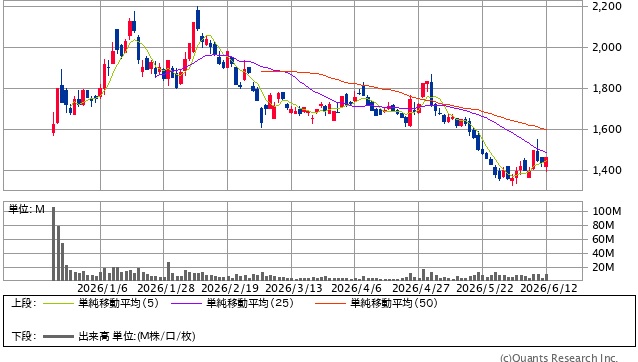638x362 pixels.
Task: Click the 60M volume axis label
Action: [603, 239]
